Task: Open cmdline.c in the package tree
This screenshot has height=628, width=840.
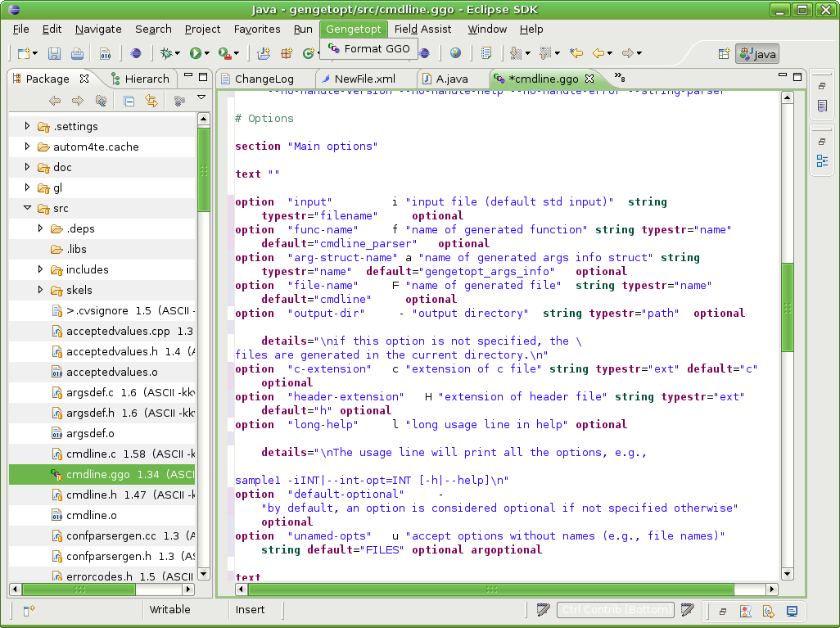Action: (90, 454)
